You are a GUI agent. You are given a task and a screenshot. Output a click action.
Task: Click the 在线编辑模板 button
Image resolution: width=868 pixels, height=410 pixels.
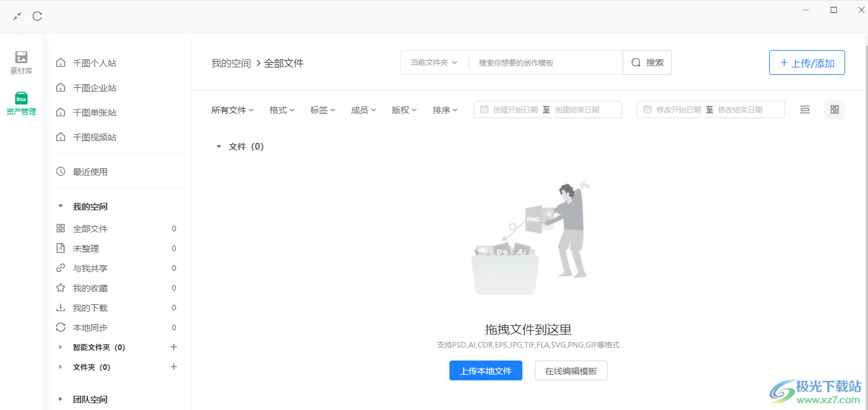(x=571, y=370)
